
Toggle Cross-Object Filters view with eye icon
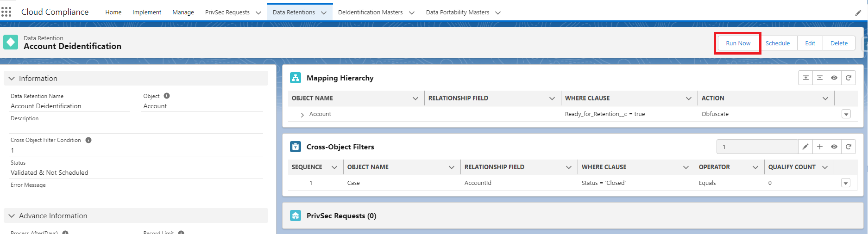point(834,147)
